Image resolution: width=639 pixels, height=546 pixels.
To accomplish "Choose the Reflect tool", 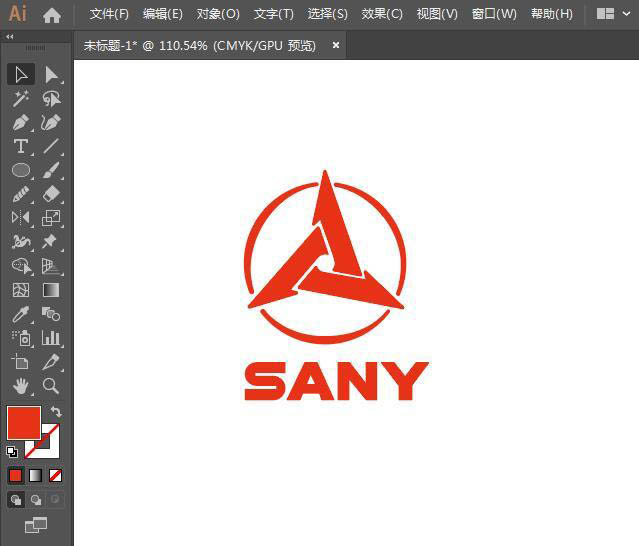I will tap(21, 218).
